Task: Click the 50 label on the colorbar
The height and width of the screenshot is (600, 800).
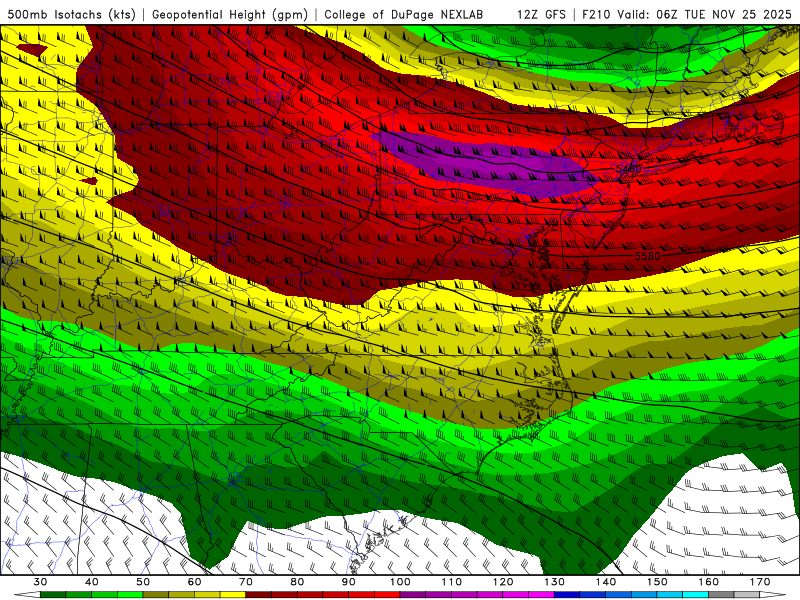Action: (x=143, y=582)
